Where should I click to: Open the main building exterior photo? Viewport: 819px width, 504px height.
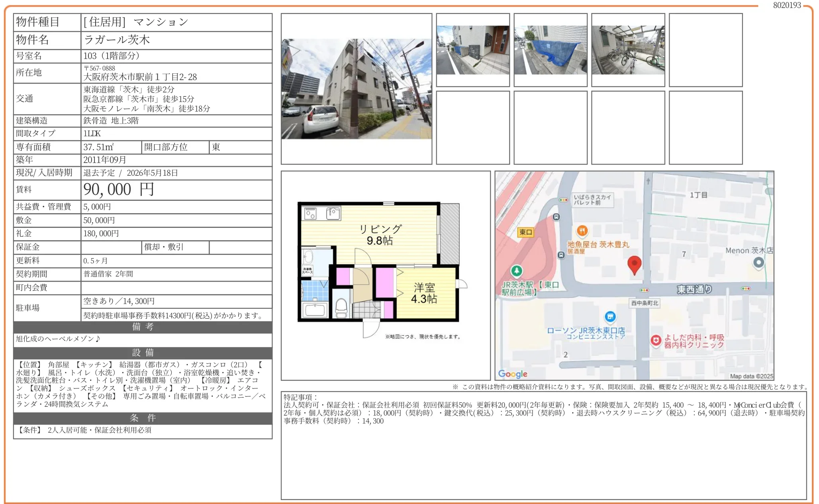pyautogui.click(x=356, y=89)
